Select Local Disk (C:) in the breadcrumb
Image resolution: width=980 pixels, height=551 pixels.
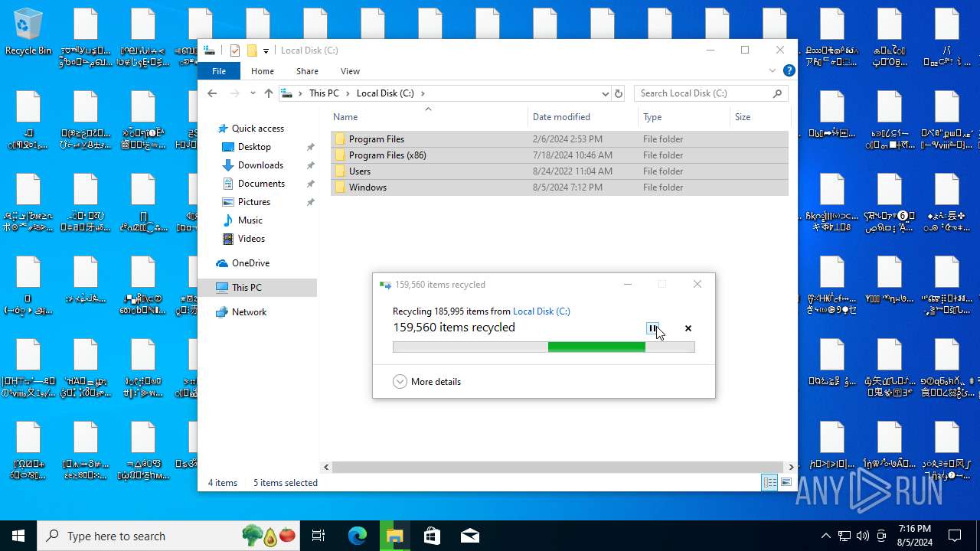(385, 93)
